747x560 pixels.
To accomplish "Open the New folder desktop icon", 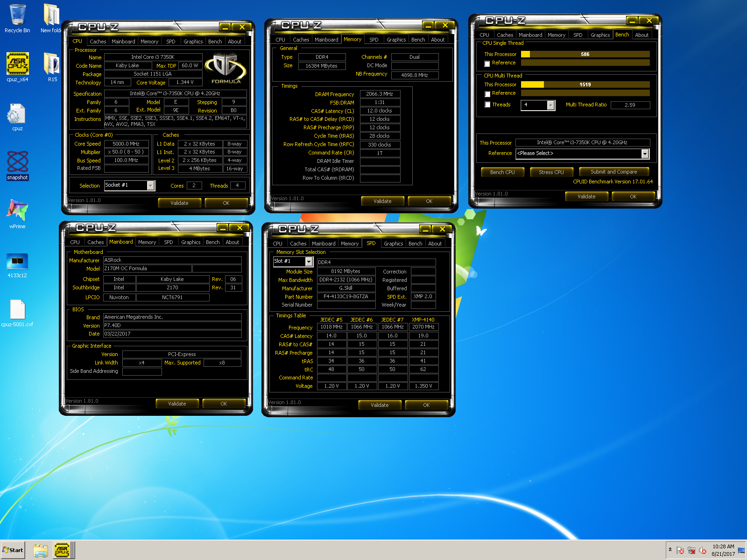I will [52, 19].
